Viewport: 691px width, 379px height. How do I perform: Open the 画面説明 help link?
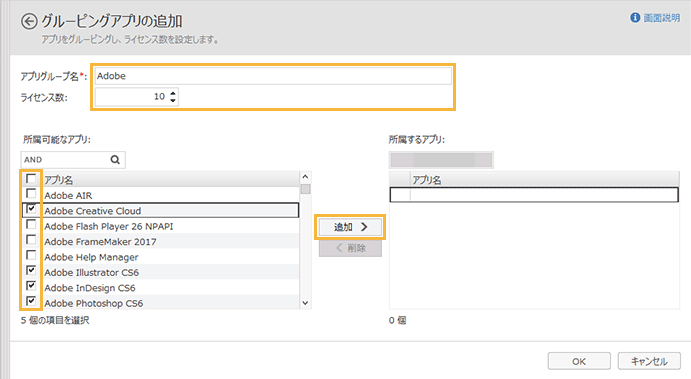pos(661,18)
